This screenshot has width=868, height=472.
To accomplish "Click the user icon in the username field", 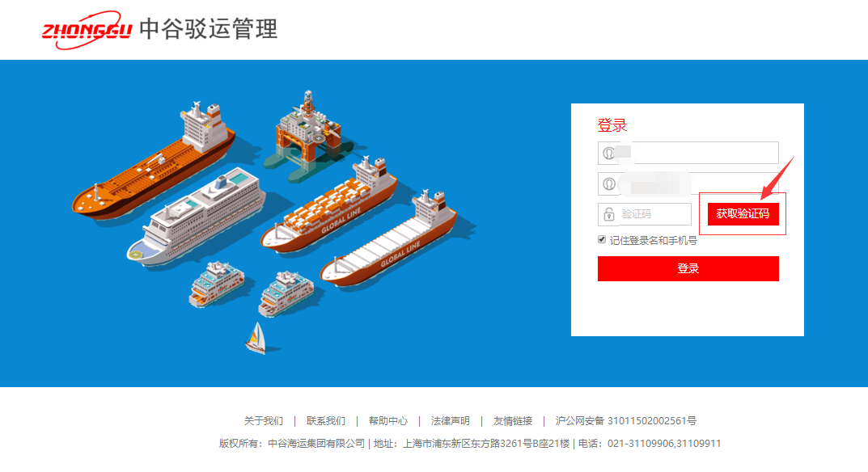I will (x=609, y=154).
